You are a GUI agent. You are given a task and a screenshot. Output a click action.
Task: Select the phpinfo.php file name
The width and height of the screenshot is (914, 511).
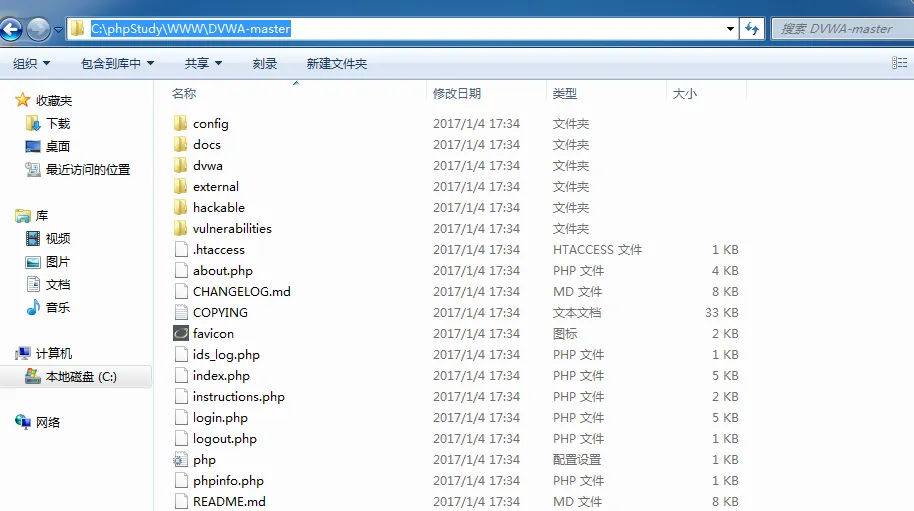click(228, 481)
